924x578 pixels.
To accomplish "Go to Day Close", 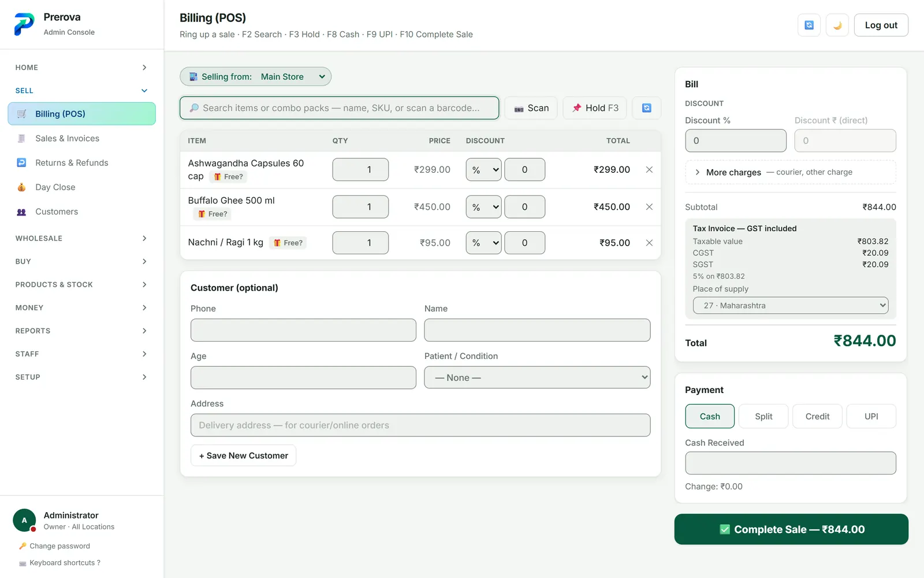I will tap(82, 187).
